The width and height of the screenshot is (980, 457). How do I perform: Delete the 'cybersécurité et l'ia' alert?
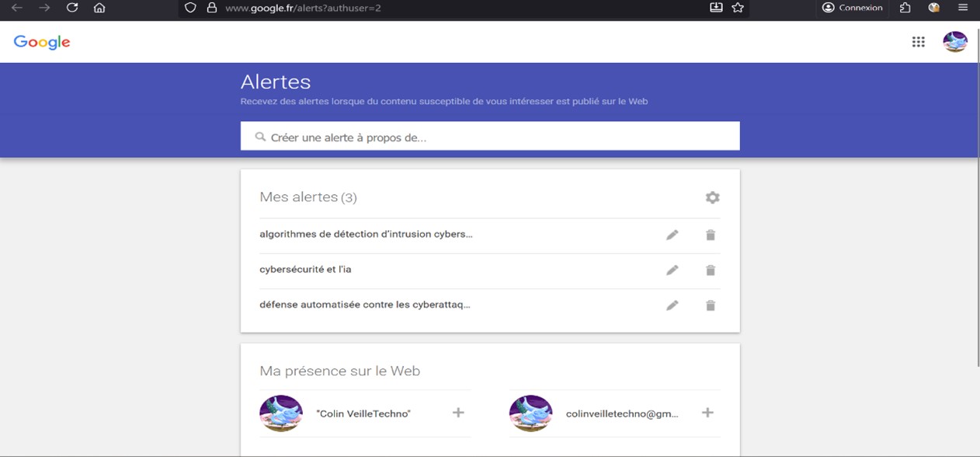pos(710,270)
